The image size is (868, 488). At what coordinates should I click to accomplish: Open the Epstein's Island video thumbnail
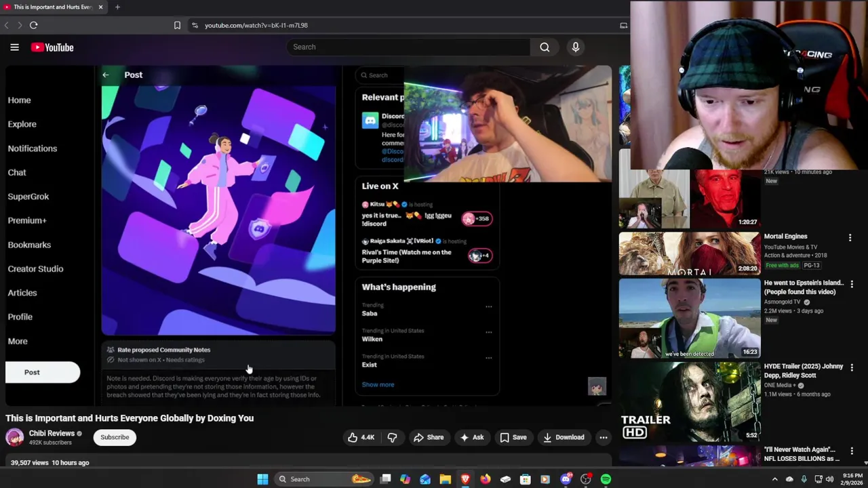pos(690,318)
